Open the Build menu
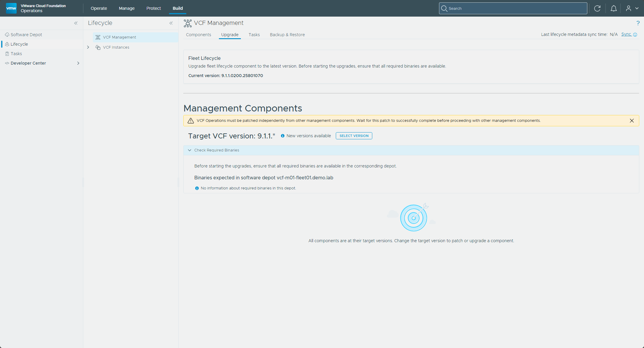644x348 pixels. pyautogui.click(x=178, y=8)
